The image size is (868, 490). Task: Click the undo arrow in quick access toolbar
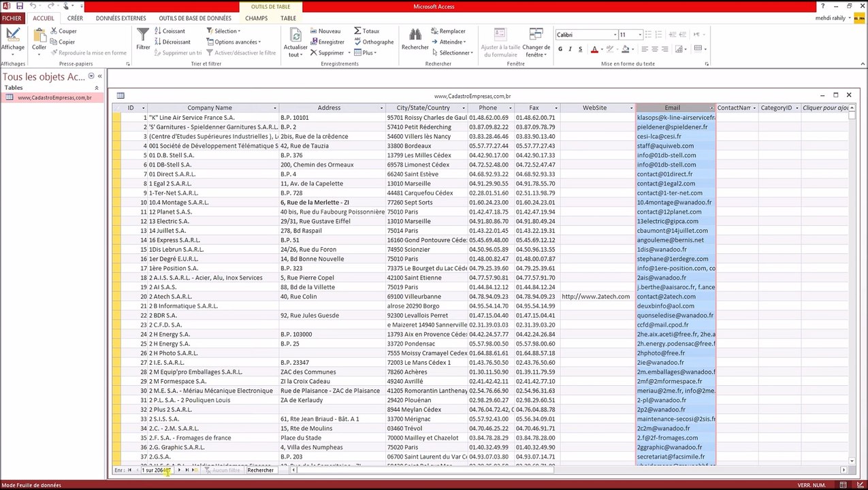33,6
